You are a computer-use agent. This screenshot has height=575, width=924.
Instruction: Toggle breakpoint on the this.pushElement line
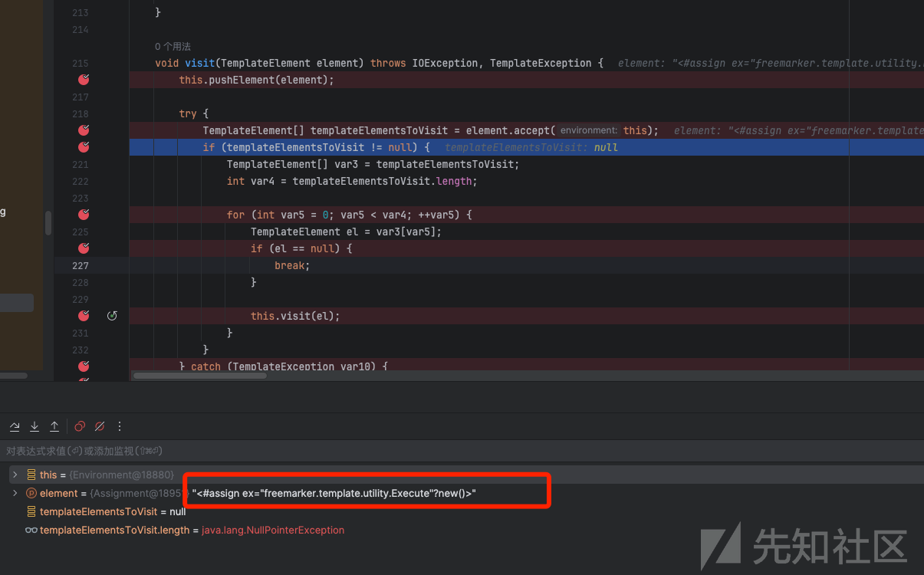point(84,80)
